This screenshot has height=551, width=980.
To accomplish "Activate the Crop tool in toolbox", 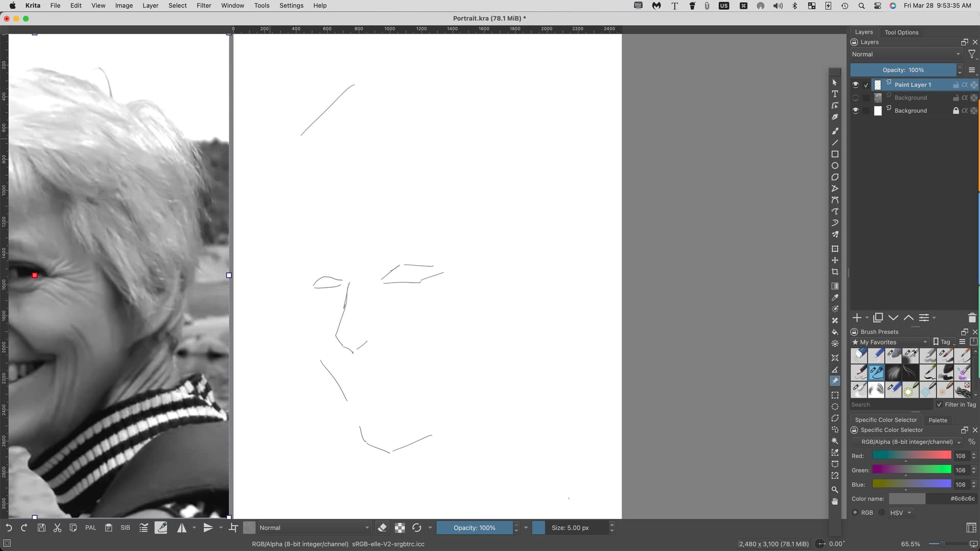I will point(835,272).
